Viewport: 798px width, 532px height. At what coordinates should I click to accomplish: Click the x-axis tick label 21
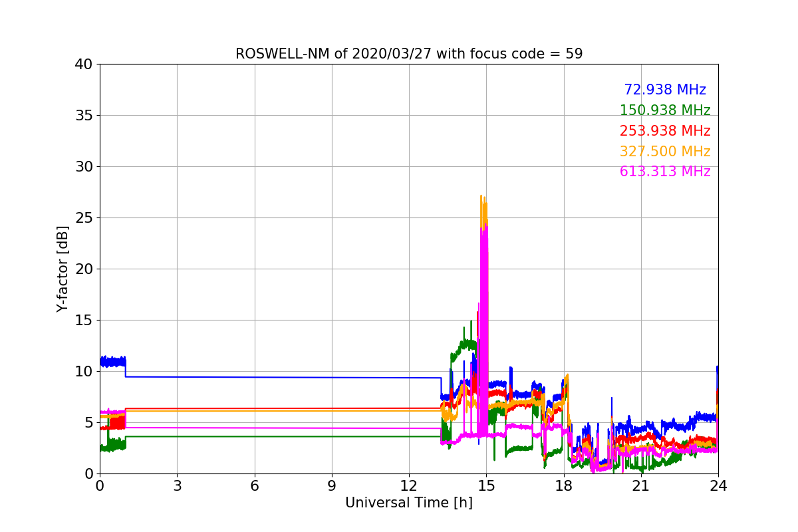[641, 486]
